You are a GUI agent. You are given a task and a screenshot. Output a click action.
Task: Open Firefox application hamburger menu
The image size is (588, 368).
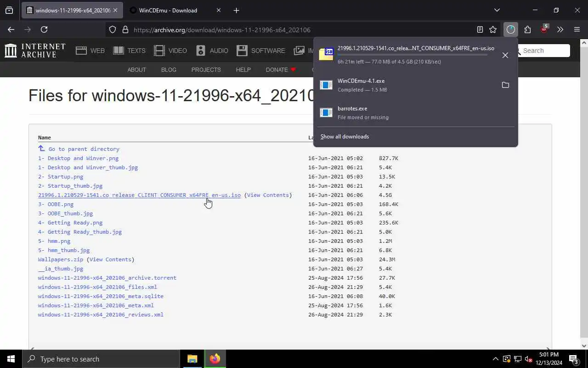[x=577, y=29]
